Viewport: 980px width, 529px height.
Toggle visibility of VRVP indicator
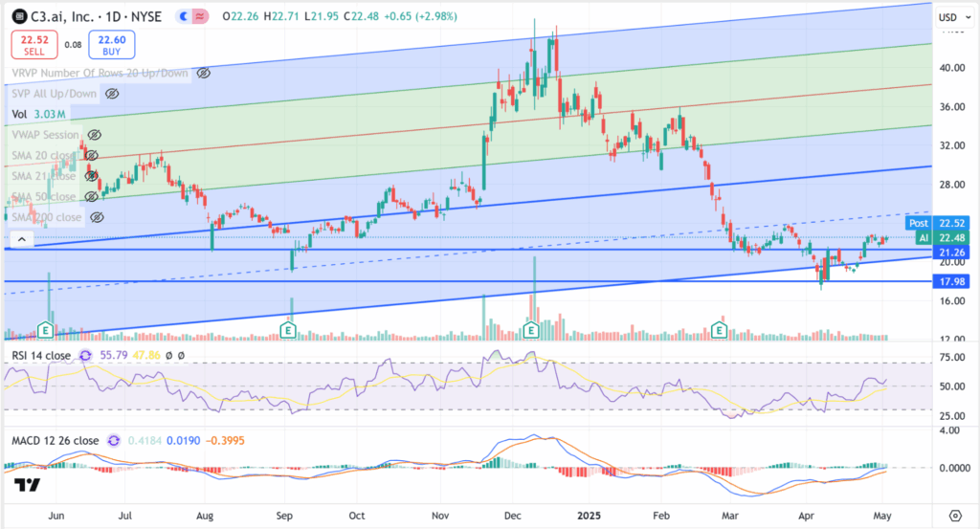tap(204, 73)
